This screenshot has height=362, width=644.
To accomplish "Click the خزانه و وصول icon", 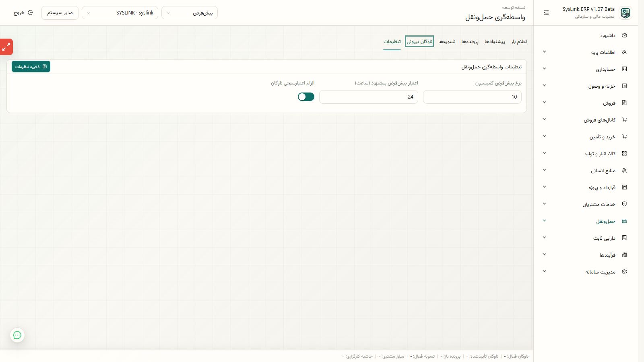I will pyautogui.click(x=624, y=86).
